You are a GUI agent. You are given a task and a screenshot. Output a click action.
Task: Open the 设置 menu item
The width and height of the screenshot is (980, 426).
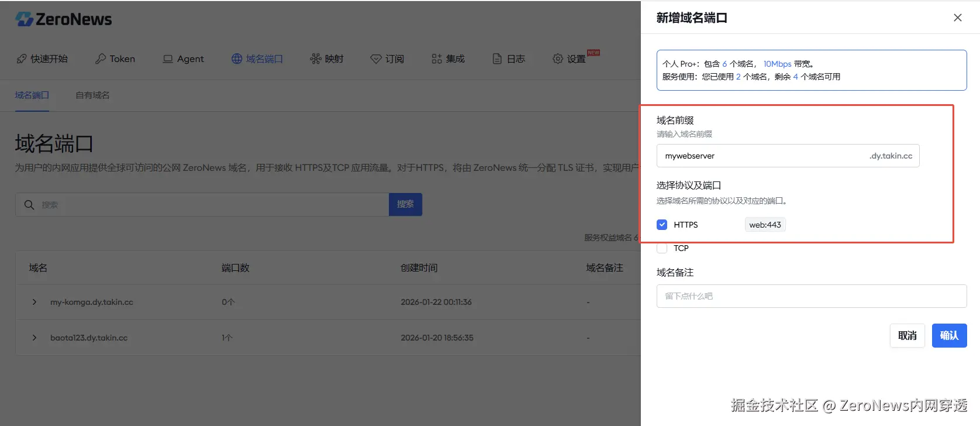point(570,59)
